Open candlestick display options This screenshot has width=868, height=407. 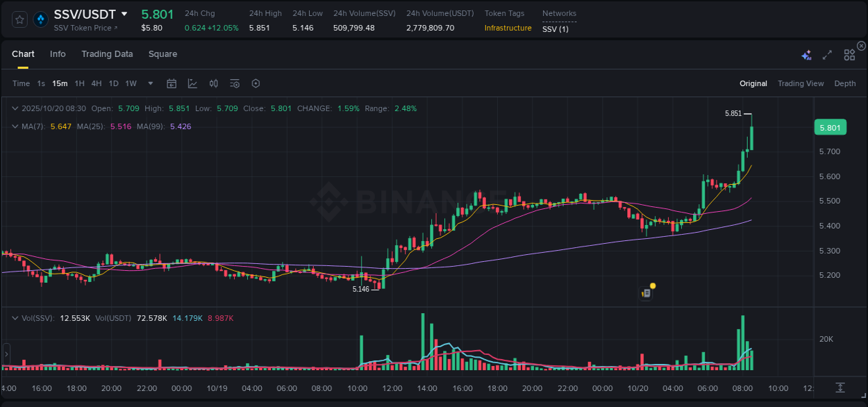pyautogui.click(x=213, y=83)
